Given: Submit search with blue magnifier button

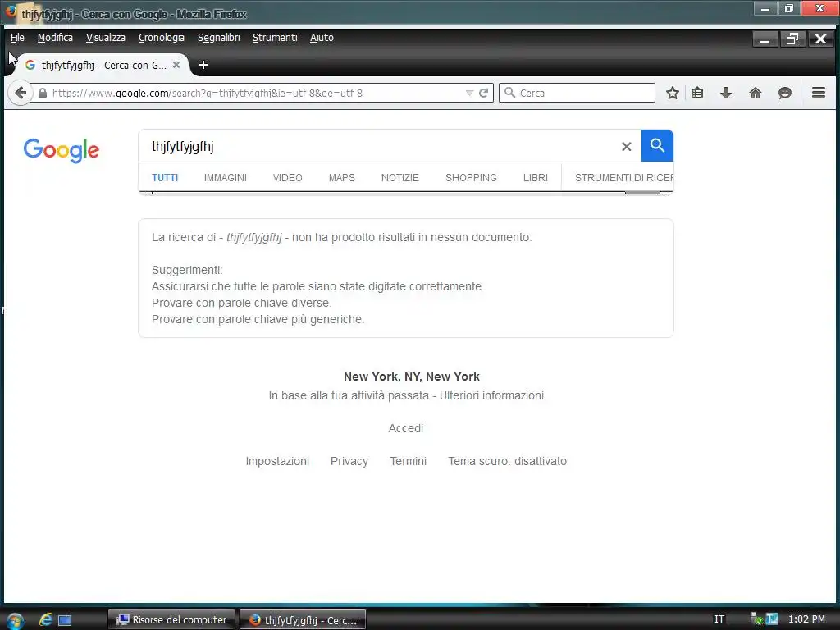Looking at the screenshot, I should point(657,146).
